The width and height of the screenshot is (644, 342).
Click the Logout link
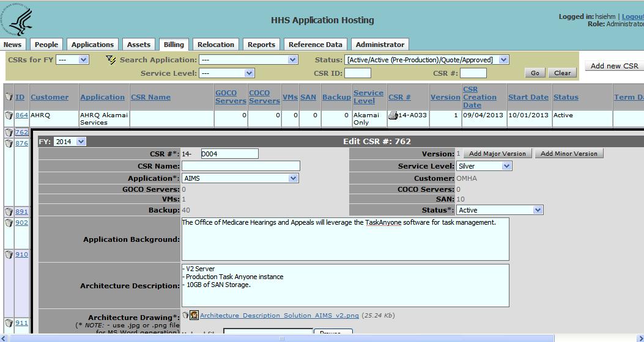click(x=632, y=17)
